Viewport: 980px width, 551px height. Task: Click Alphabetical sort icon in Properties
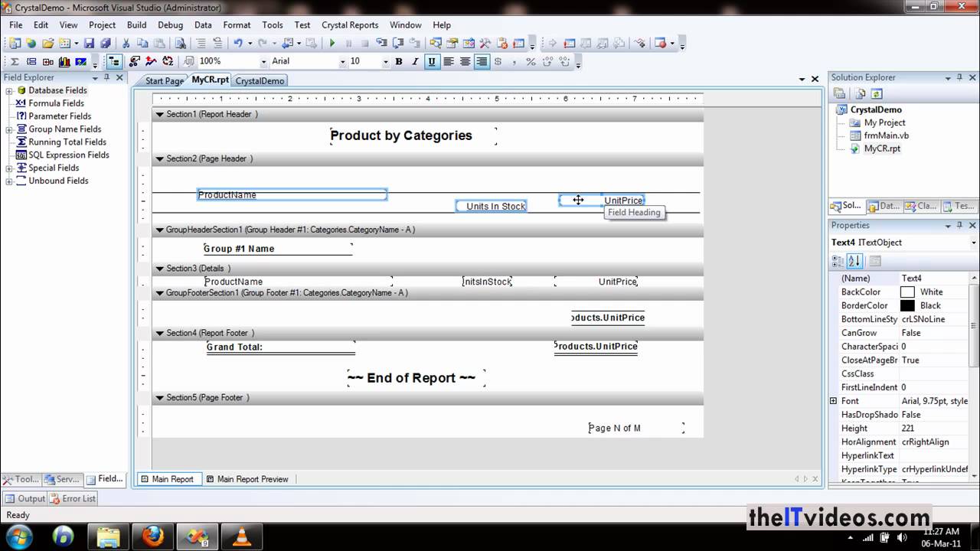coord(855,261)
